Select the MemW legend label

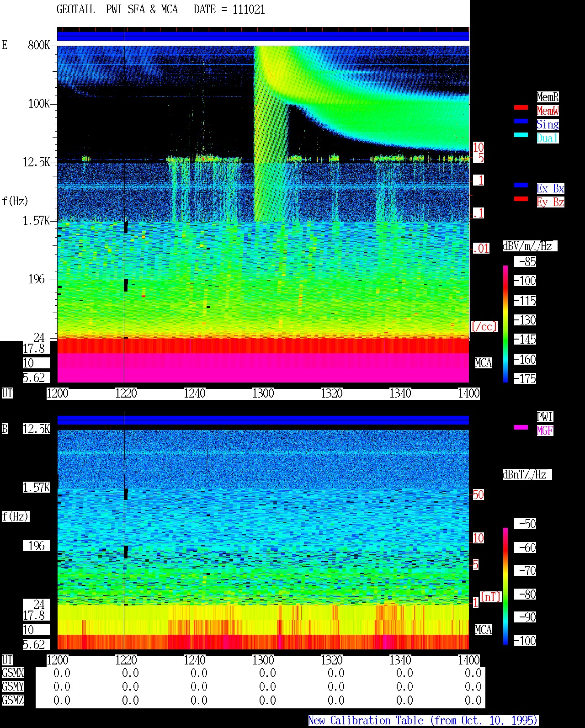548,111
